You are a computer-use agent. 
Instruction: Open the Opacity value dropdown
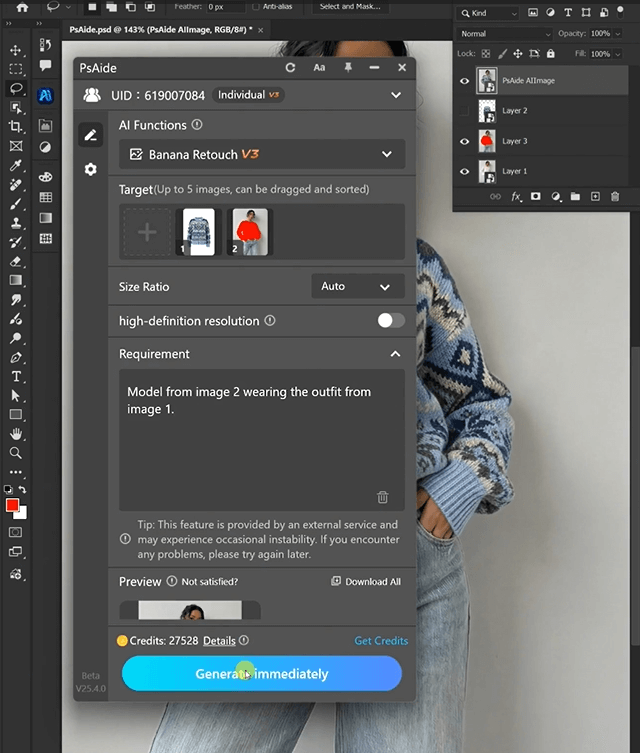(618, 34)
